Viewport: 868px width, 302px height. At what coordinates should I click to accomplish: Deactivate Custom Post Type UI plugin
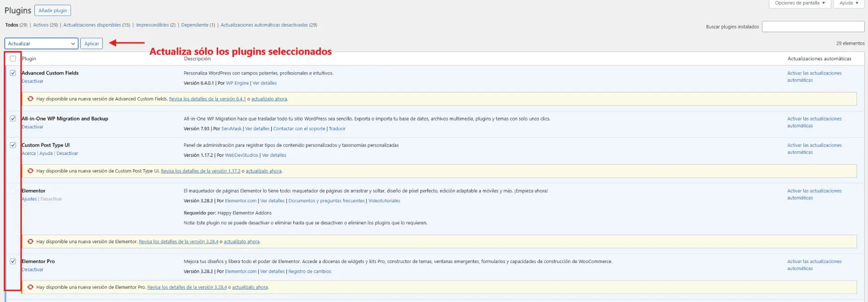pyautogui.click(x=67, y=154)
